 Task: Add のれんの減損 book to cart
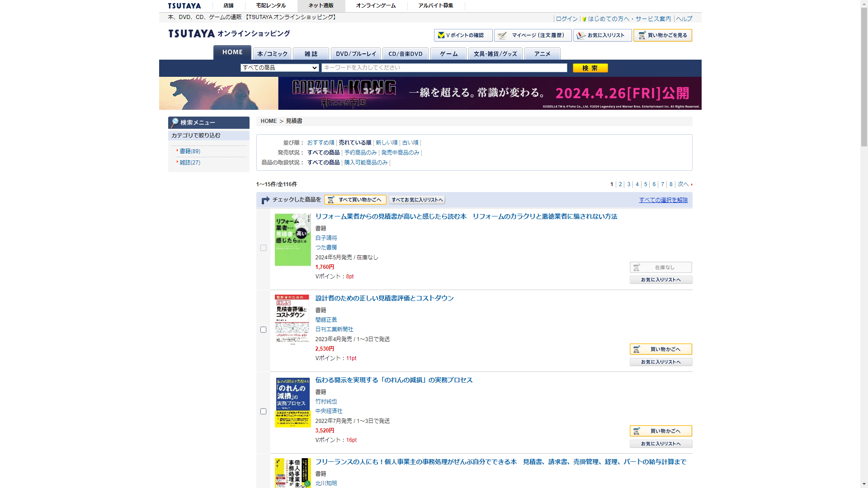[x=660, y=431]
